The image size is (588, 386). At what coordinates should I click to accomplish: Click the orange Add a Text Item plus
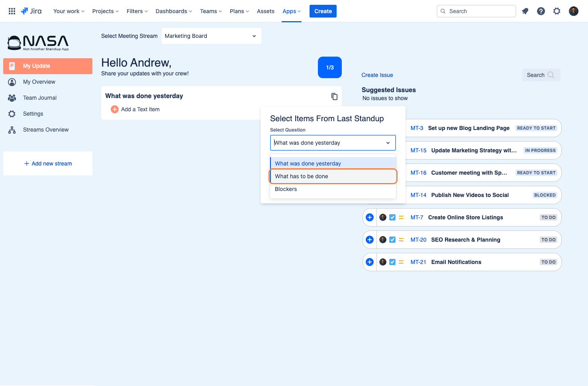pyautogui.click(x=115, y=109)
